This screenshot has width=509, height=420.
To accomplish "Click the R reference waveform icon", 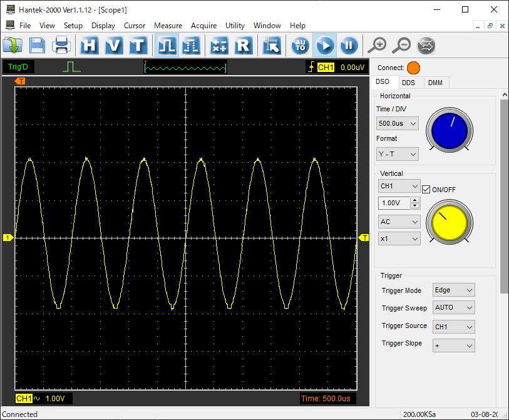I will coord(243,45).
